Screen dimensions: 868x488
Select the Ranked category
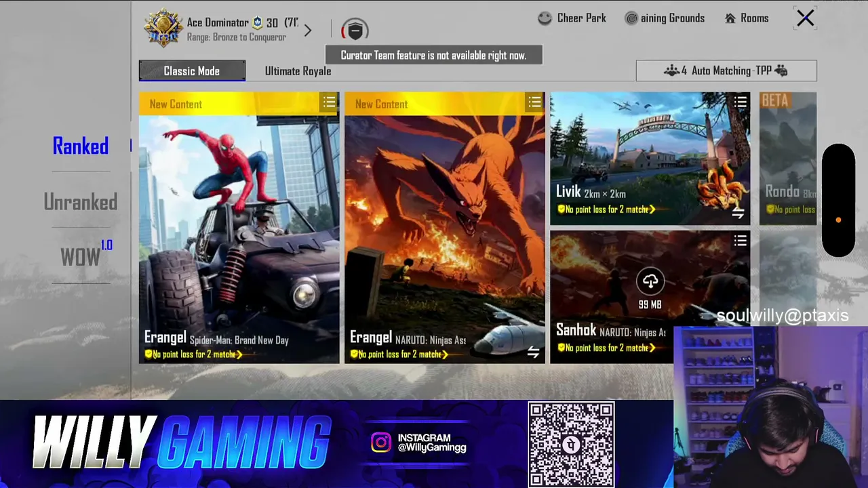(81, 146)
